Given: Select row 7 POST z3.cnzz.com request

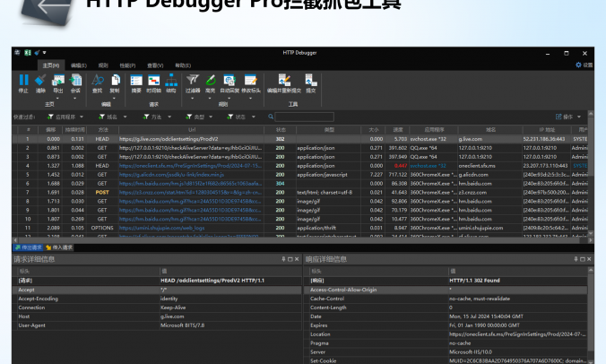Looking at the screenshot, I should coord(300,192).
